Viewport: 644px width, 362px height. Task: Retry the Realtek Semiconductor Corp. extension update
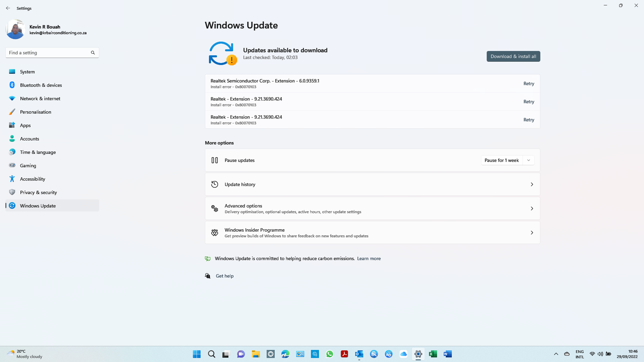click(x=528, y=84)
